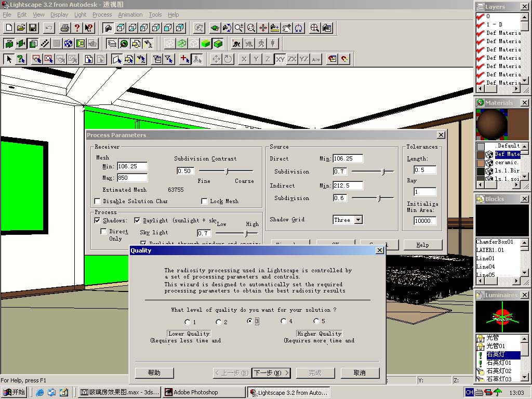Select quality level 2 radio button
Screen dimensions: 532x399
219,322
